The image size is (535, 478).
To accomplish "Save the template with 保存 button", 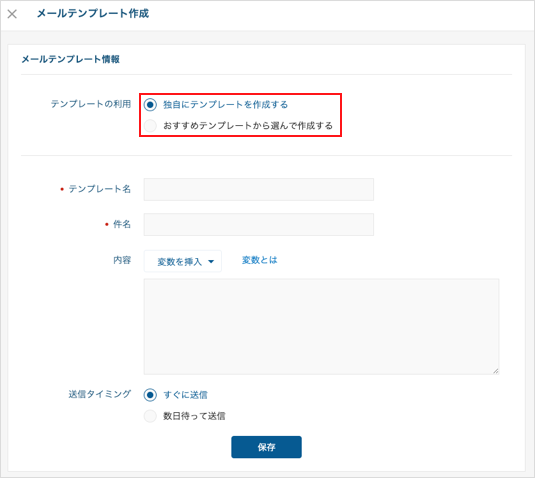I will pyautogui.click(x=266, y=447).
